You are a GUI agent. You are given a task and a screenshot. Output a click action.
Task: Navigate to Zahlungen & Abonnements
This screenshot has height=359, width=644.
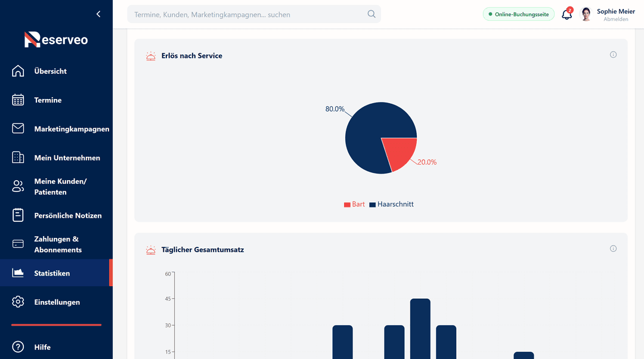pos(56,245)
